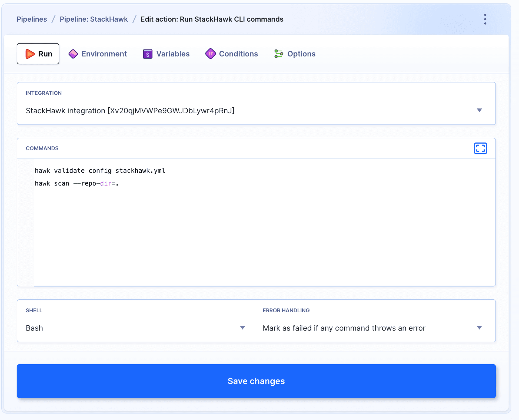
Task: Expand the Shell dropdown arrow
Action: 242,328
